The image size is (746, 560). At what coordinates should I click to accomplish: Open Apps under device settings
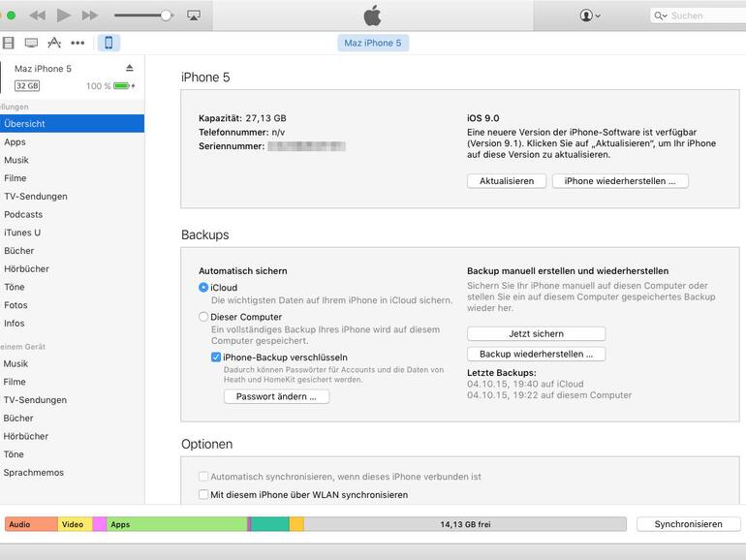tap(72, 141)
